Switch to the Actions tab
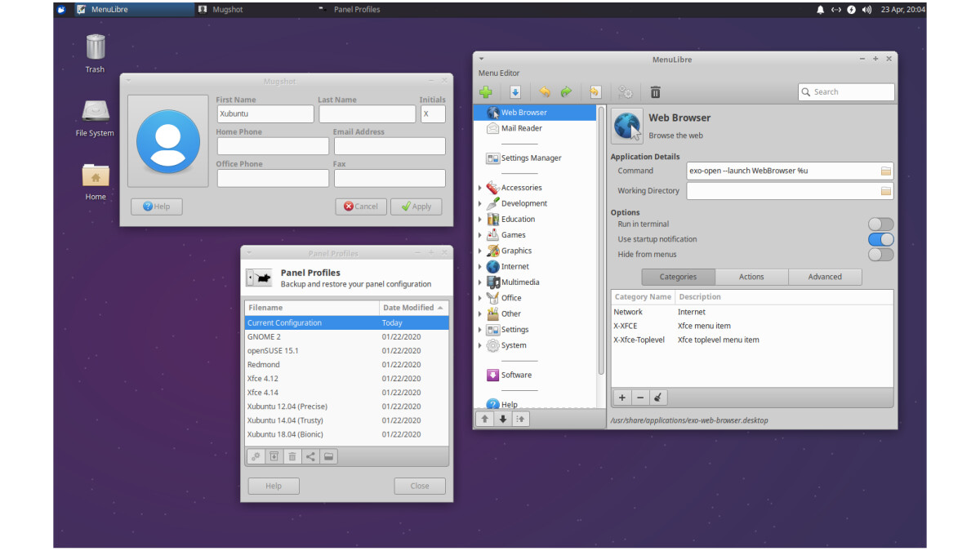 click(x=751, y=277)
